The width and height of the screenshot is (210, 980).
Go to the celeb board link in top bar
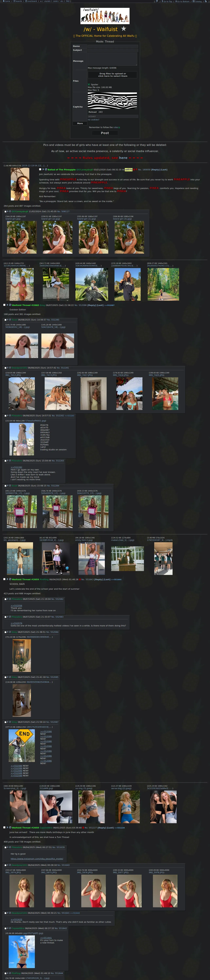55,1
